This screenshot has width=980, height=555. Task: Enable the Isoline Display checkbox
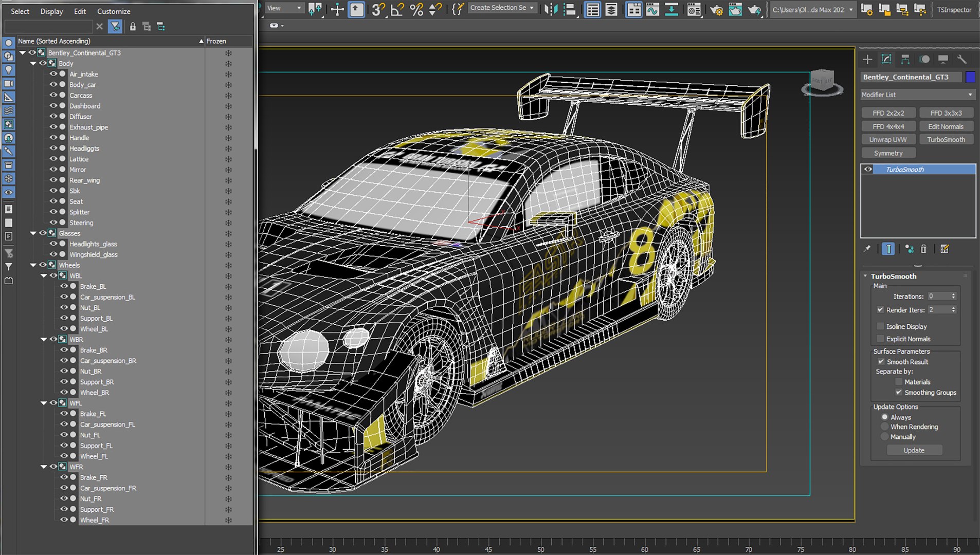[x=880, y=326]
